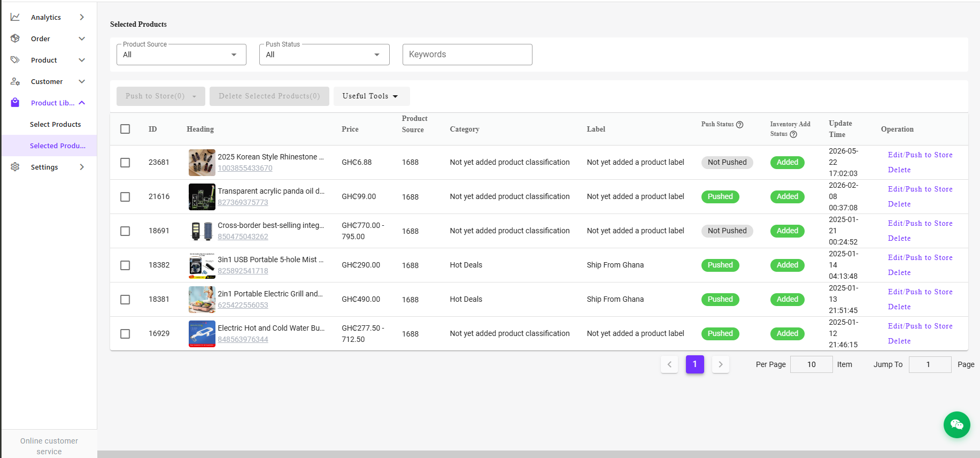Collapse the Product Library menu chevron
Image resolution: width=980 pixels, height=458 pixels.
click(82, 103)
